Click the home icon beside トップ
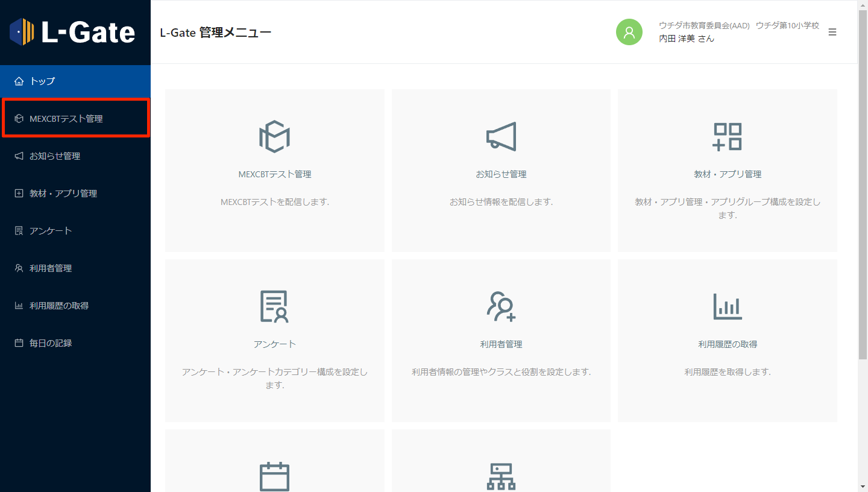Image resolution: width=868 pixels, height=492 pixels. (x=19, y=81)
